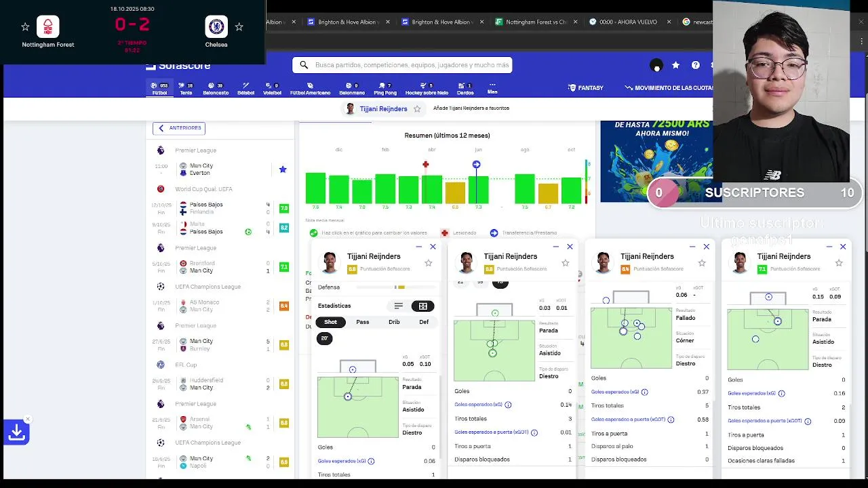Screen dimensions: 868x488
Task: Open Tijjani Reijnders player name link
Action: tap(383, 109)
